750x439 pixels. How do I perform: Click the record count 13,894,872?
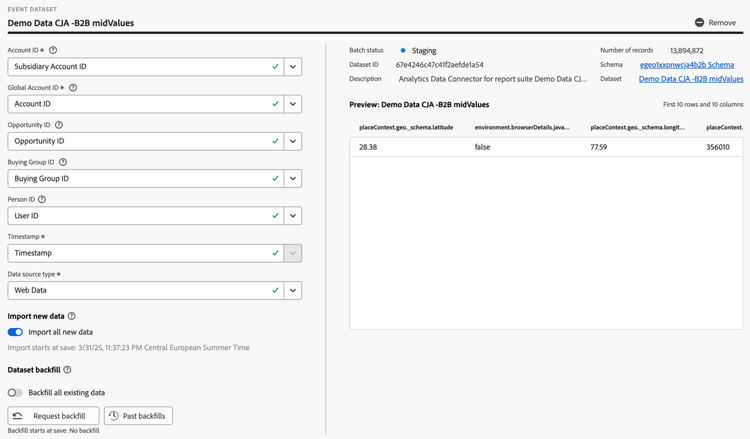(x=686, y=50)
